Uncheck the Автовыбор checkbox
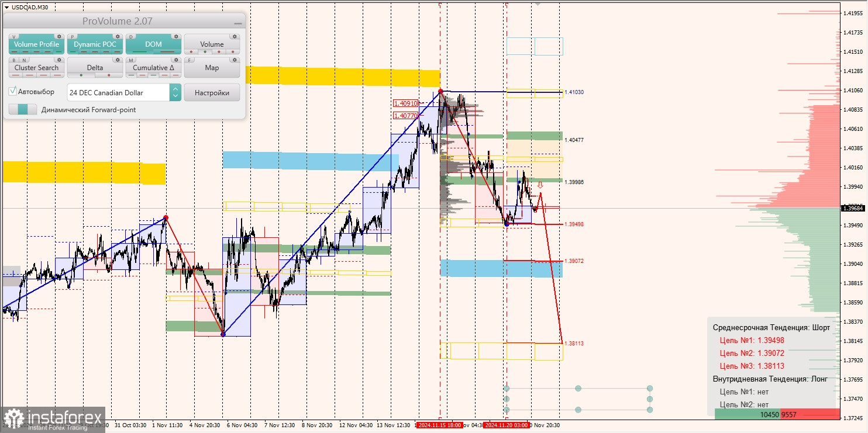Screen dimensions: 868x433 coord(13,92)
